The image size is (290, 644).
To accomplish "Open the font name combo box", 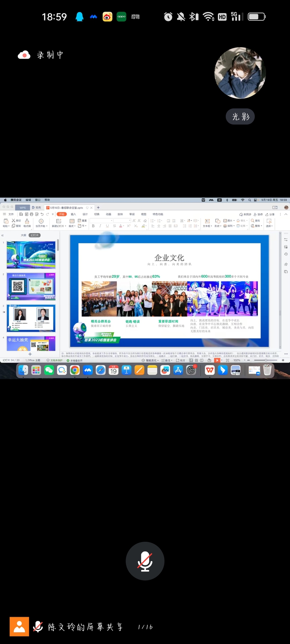I will pos(101,220).
